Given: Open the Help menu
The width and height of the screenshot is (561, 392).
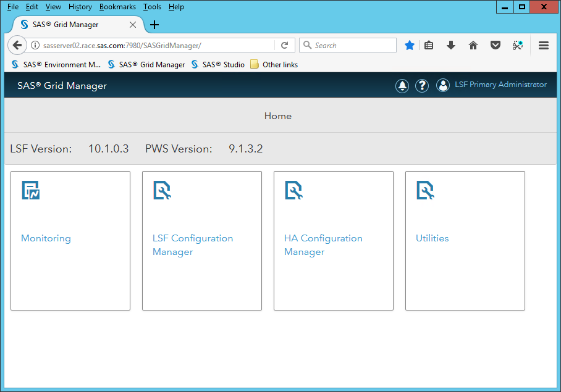Looking at the screenshot, I should click(x=176, y=7).
